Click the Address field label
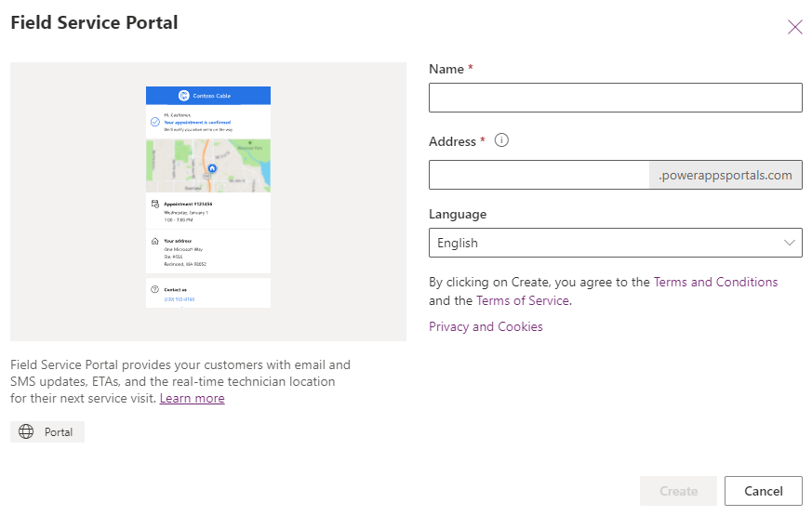Image resolution: width=812 pixels, height=516 pixels. point(452,141)
